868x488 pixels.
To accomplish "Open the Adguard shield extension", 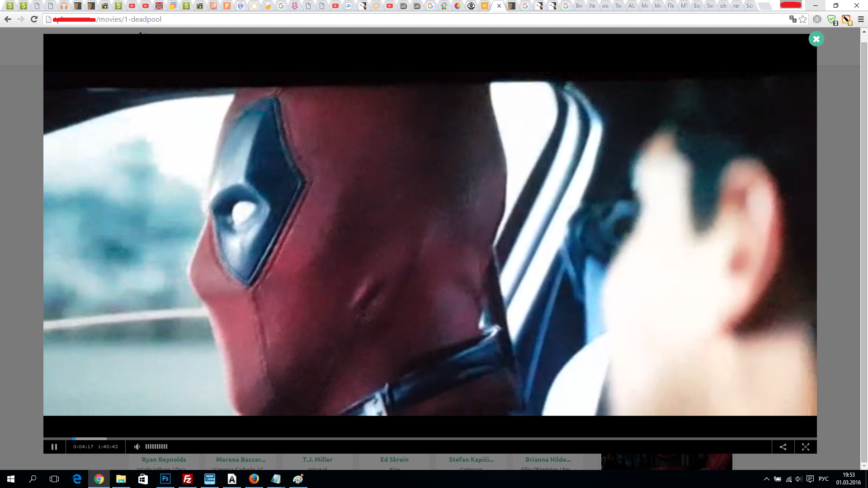I will pyautogui.click(x=831, y=19).
